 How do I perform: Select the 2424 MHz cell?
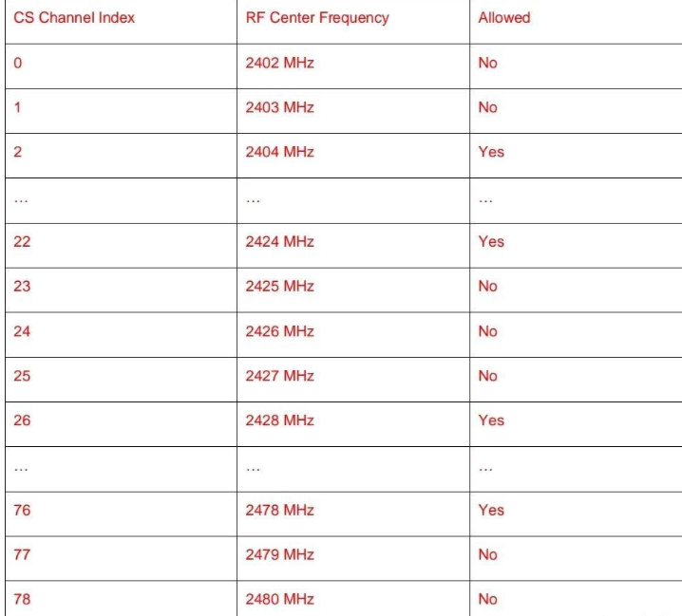pos(279,241)
